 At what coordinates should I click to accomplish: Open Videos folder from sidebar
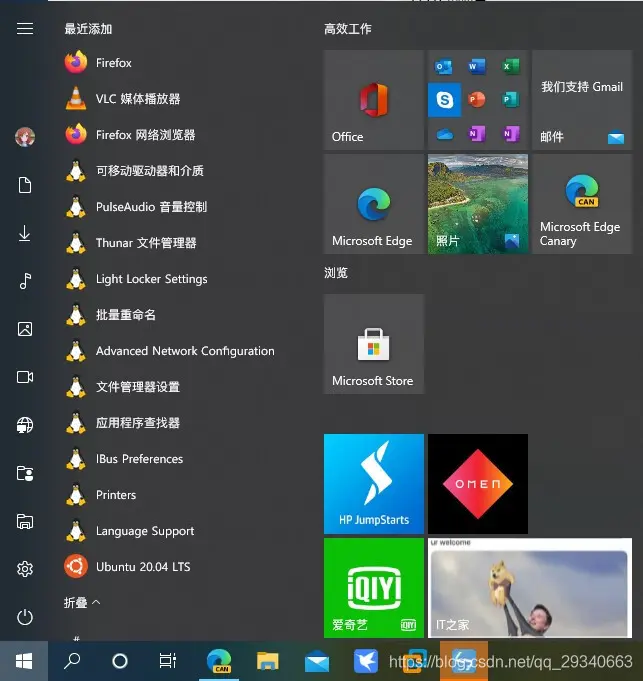[x=25, y=377]
